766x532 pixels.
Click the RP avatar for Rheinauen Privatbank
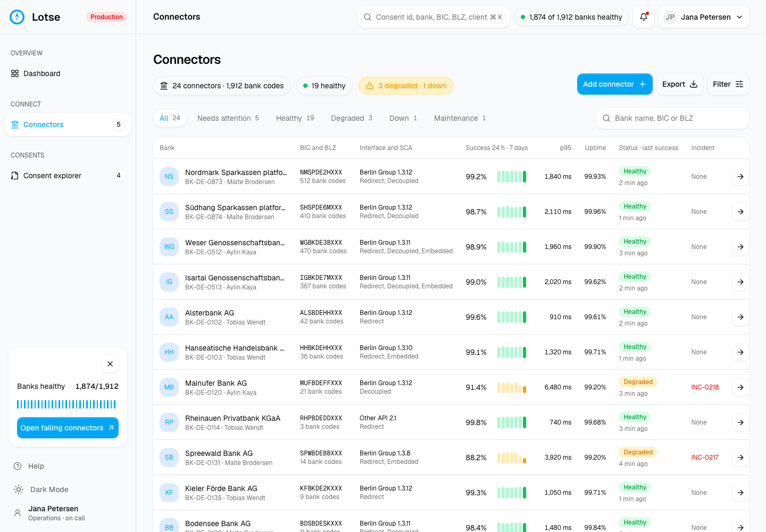click(169, 422)
